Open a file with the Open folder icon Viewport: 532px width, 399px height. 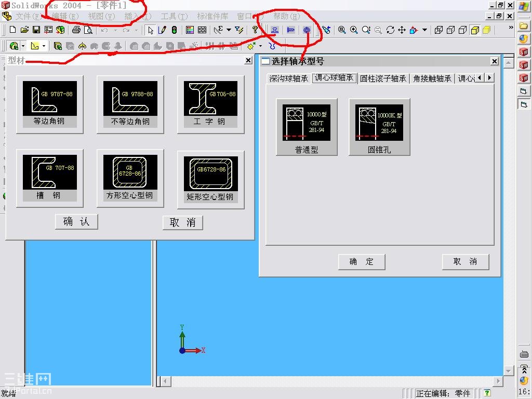pos(24,30)
